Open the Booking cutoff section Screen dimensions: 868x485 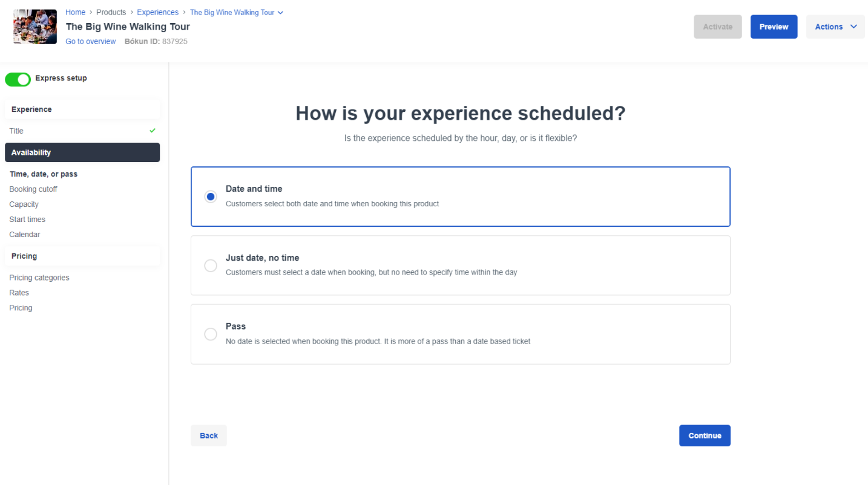33,189
